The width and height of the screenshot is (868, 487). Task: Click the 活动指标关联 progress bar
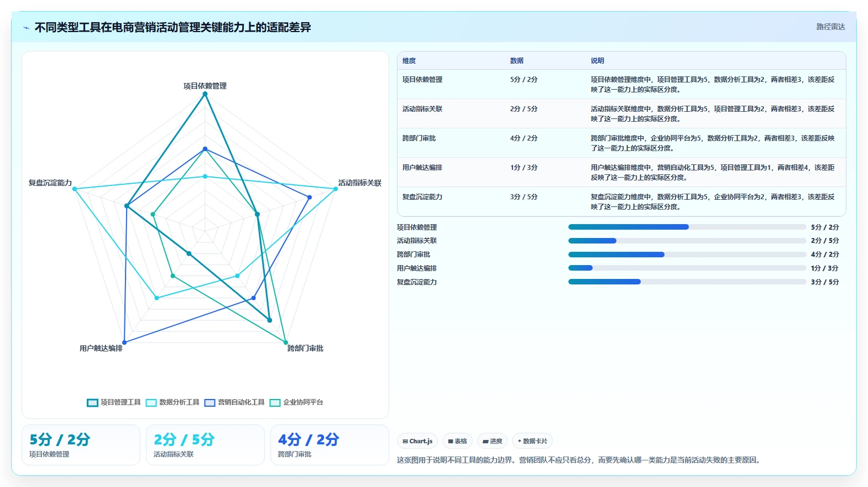[687, 241]
